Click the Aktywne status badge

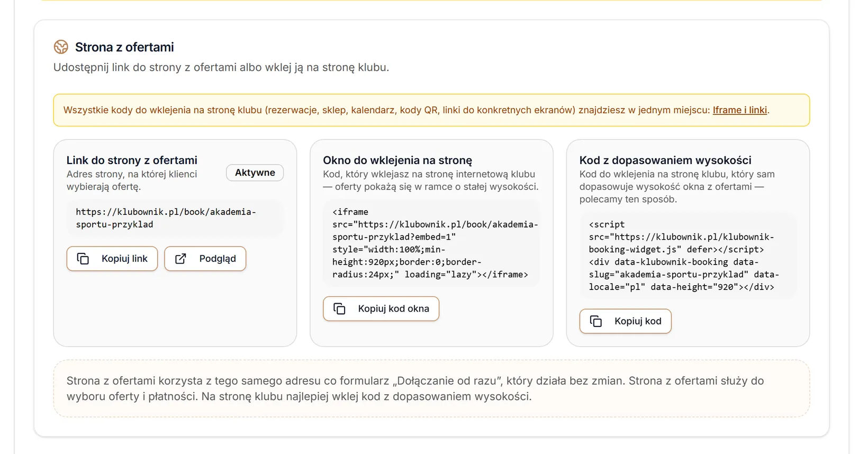[x=255, y=172]
